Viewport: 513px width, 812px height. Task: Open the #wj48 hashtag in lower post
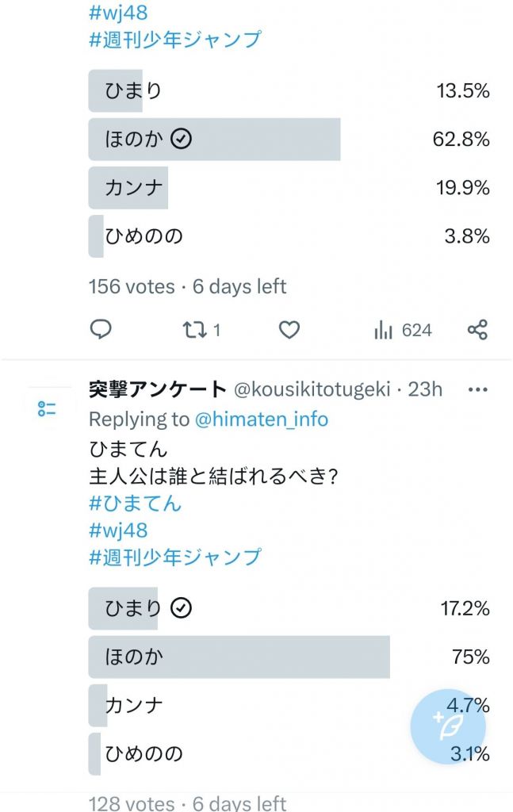pyautogui.click(x=118, y=530)
